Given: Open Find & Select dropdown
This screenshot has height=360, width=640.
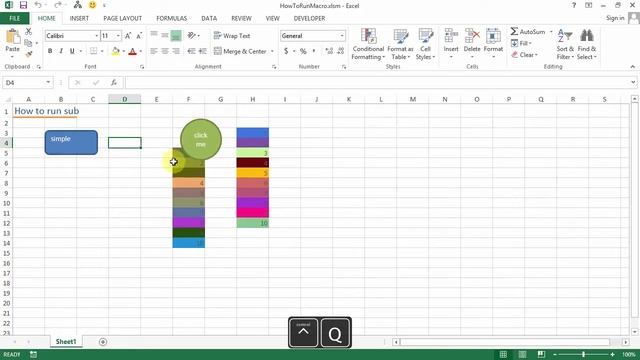Looking at the screenshot, I should 587,45.
